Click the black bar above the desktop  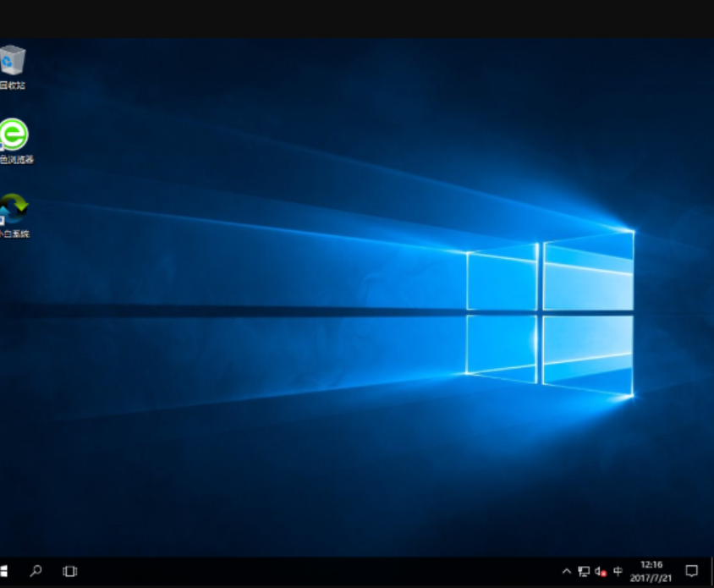tap(355, 19)
